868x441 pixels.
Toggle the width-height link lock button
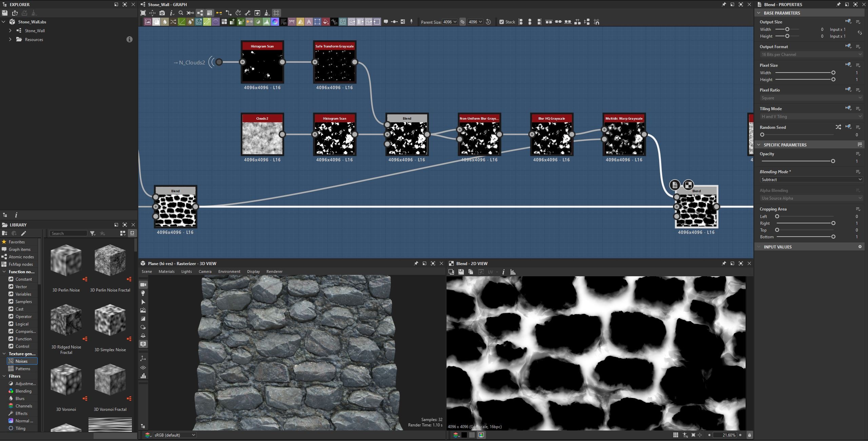462,22
